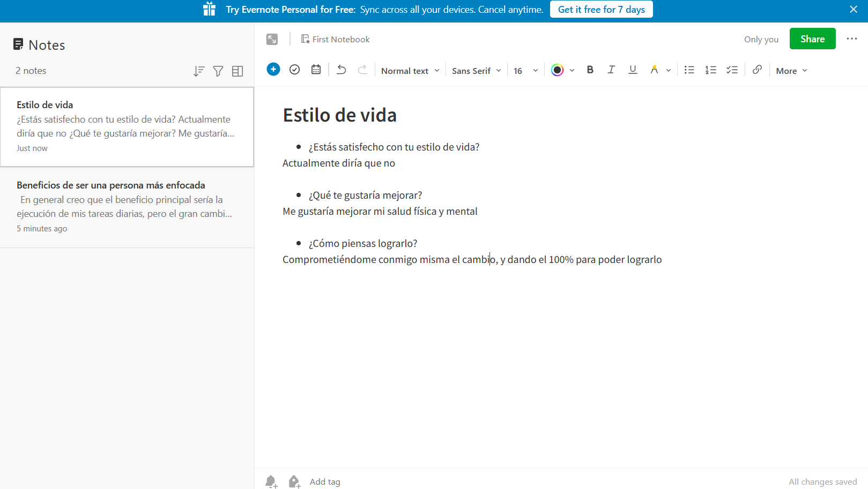The height and width of the screenshot is (489, 868).
Task: Open the More formatting dropdown
Action: (x=791, y=71)
